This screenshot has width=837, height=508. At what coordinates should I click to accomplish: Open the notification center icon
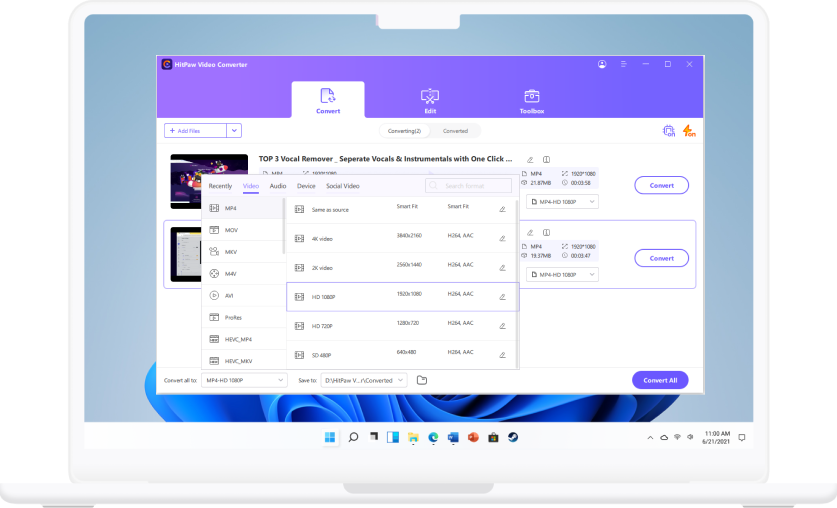point(741,438)
